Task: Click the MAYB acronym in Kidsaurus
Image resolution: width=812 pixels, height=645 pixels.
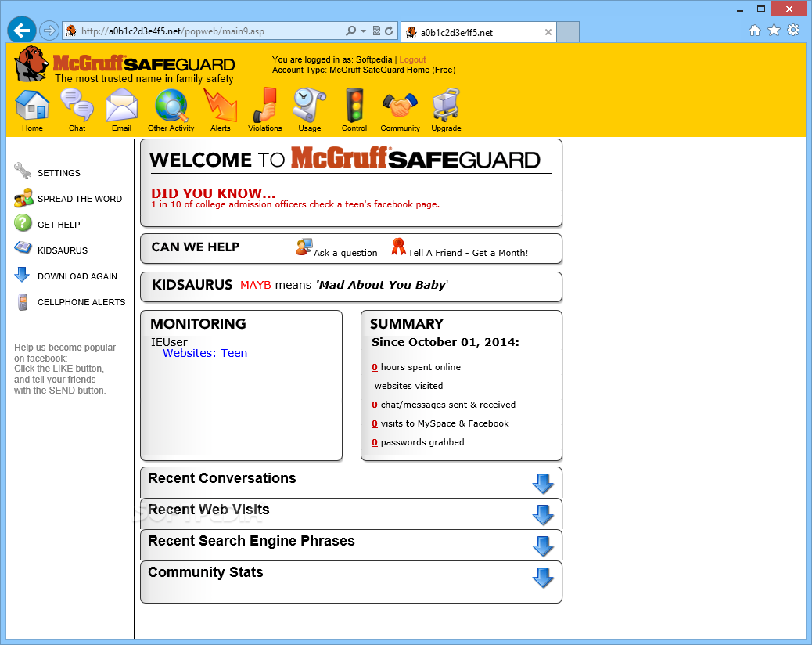Action: pyautogui.click(x=256, y=285)
